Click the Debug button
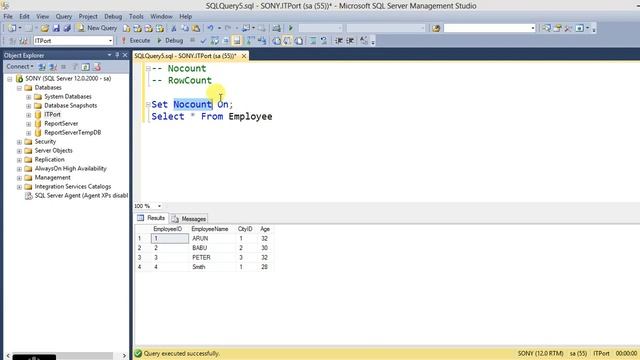 tap(170, 40)
